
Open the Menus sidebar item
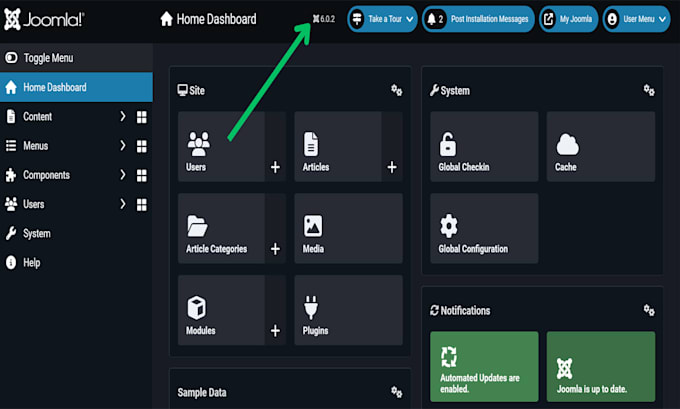tap(36, 146)
